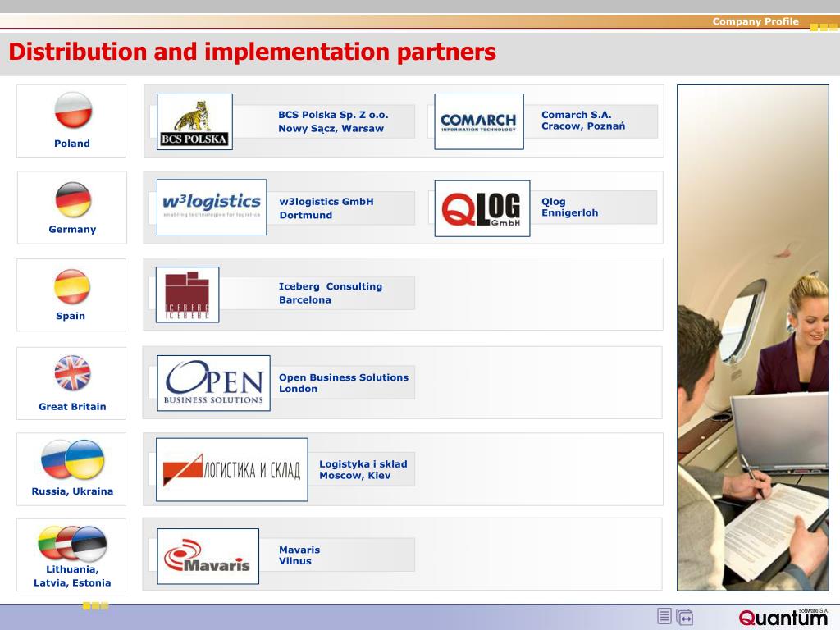Click the airplane meeting photo

click(753, 337)
